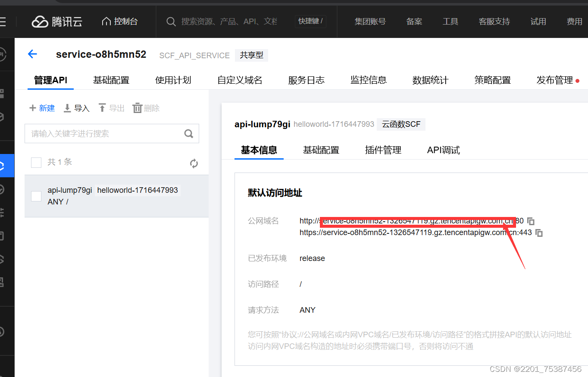Viewport: 588px width, 377px height.
Task: Click the SCF_API_SERVICE name label
Action: pos(194,56)
